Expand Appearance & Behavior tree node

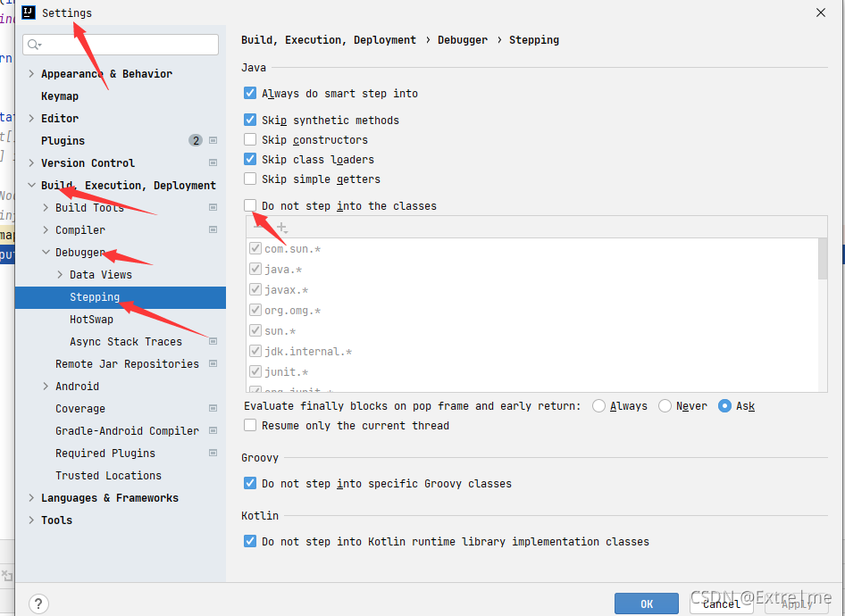pos(31,74)
